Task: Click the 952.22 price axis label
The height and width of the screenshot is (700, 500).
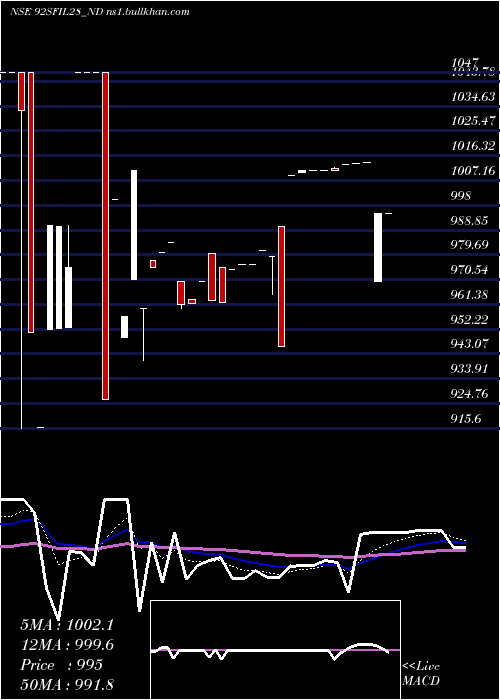Action: (x=469, y=320)
